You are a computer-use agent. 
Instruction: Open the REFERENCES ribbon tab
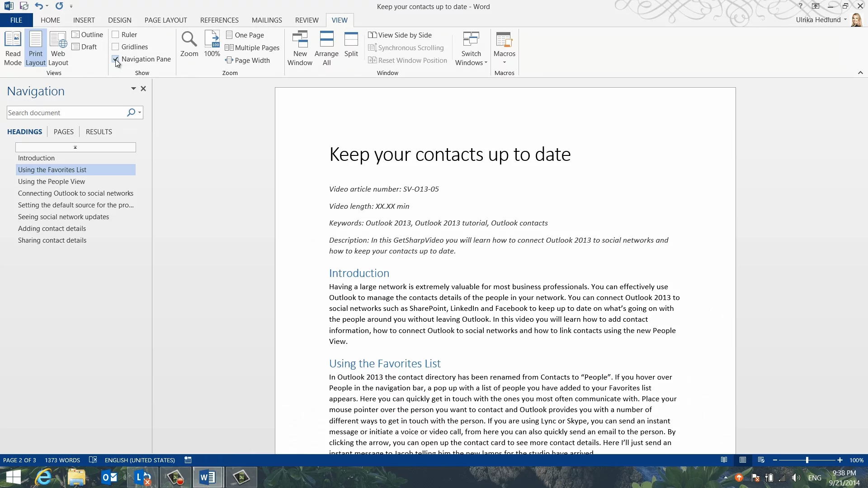pos(219,20)
